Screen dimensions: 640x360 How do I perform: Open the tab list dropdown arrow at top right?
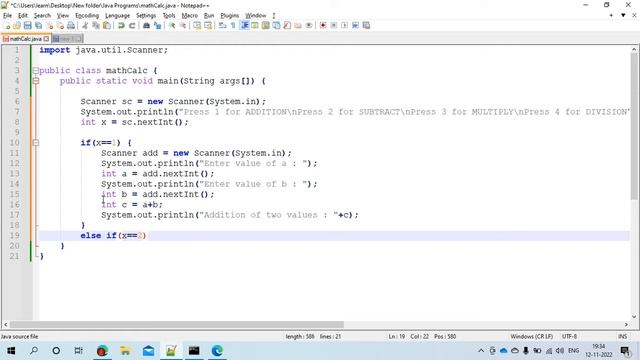pos(623,16)
